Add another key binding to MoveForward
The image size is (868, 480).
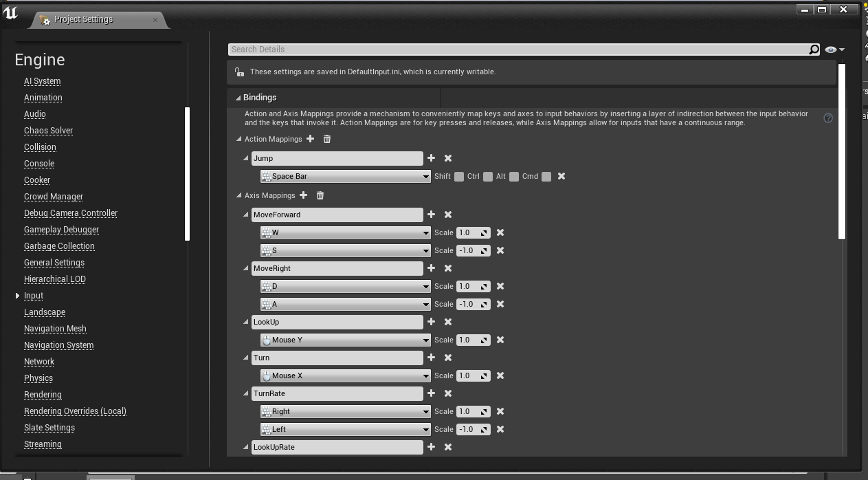click(432, 215)
